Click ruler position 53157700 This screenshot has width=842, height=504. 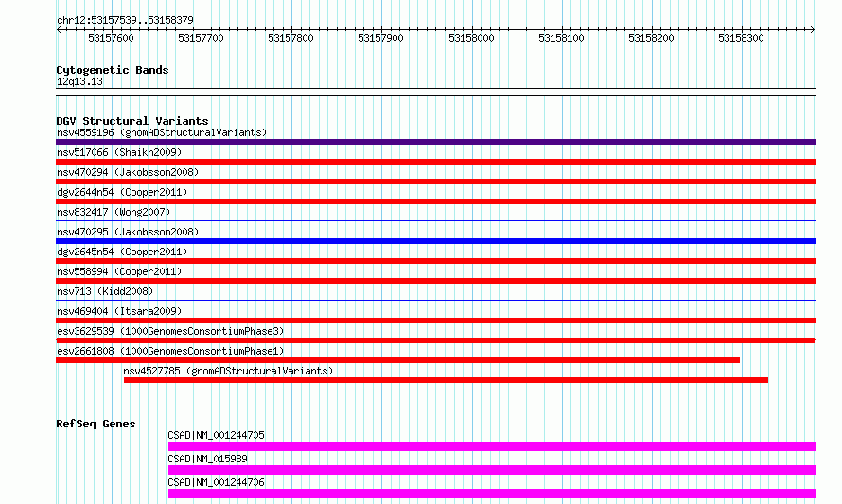201,38
